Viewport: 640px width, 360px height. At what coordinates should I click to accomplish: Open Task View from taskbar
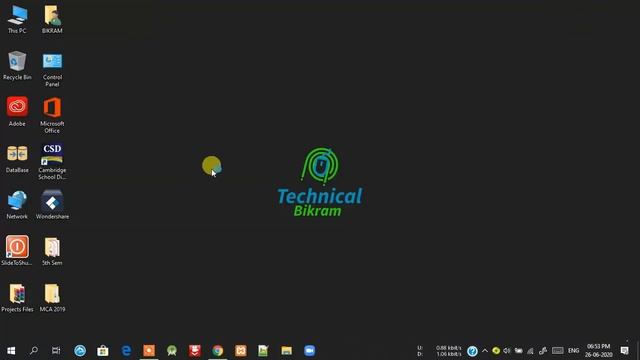pyautogui.click(x=56, y=351)
